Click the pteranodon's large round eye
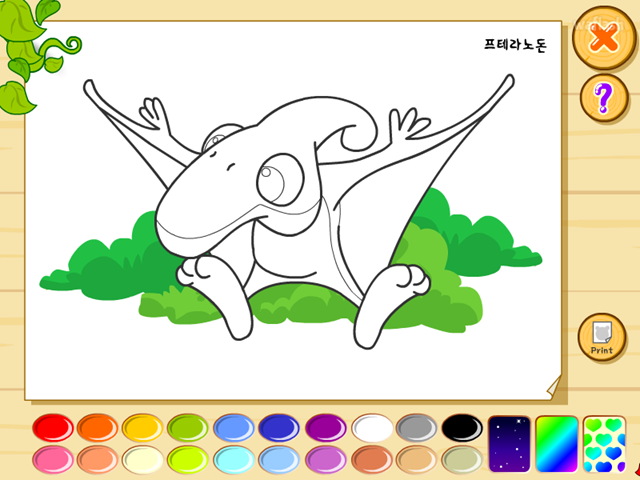Screen dimensions: 640x480 pyautogui.click(x=280, y=180)
